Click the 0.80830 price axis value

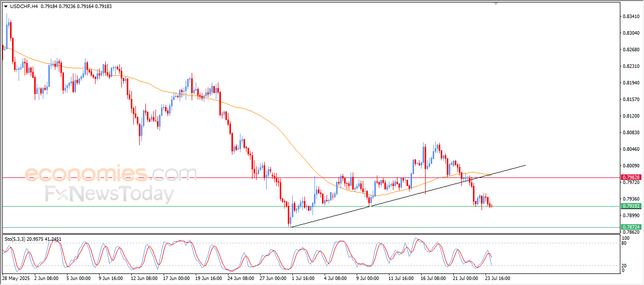tap(631, 133)
